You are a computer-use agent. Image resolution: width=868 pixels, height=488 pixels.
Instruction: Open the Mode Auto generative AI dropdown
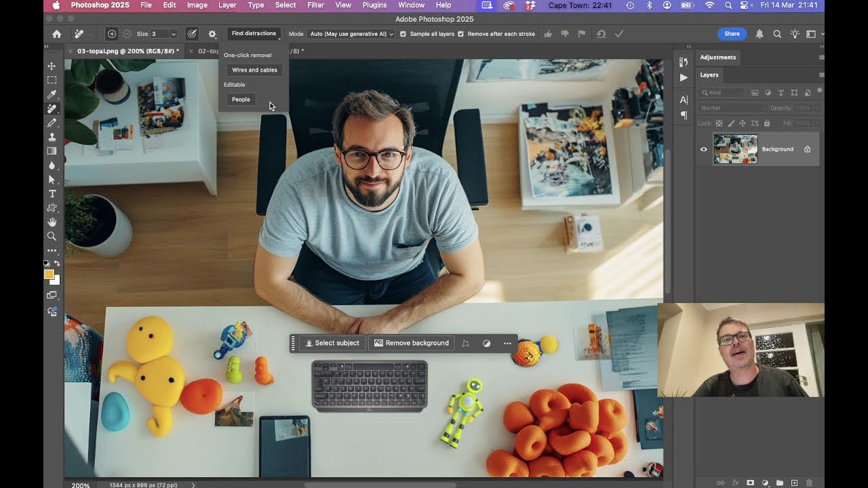tap(351, 34)
